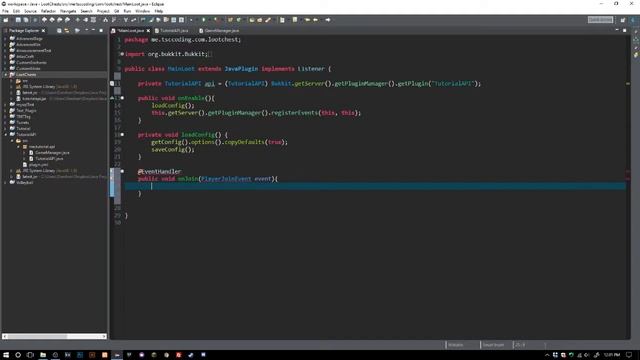The width and height of the screenshot is (640, 360).
Task: Switch to the TutorialAPI.java editor tab
Action: point(174,31)
